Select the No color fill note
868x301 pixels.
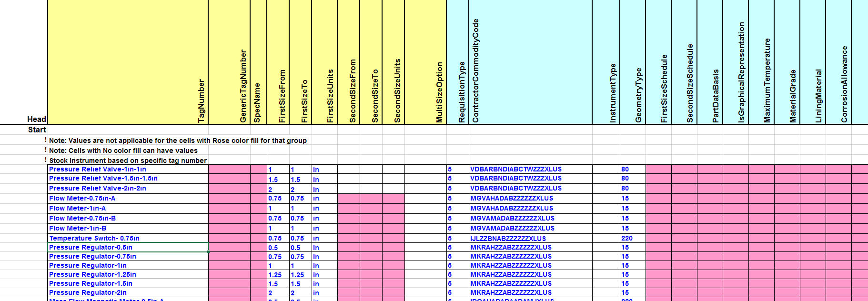point(123,150)
